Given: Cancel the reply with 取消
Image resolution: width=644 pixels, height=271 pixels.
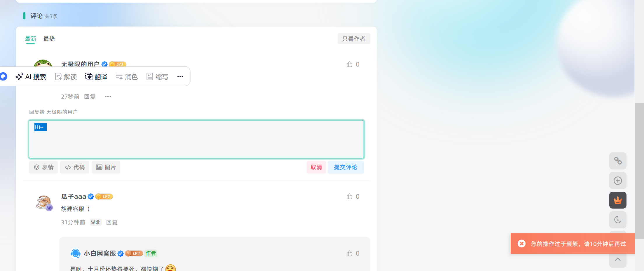Looking at the screenshot, I should [x=316, y=167].
